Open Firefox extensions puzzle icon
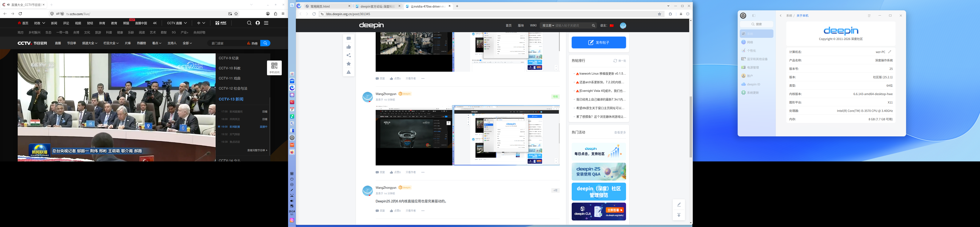980x227 pixels. pyautogui.click(x=275, y=14)
